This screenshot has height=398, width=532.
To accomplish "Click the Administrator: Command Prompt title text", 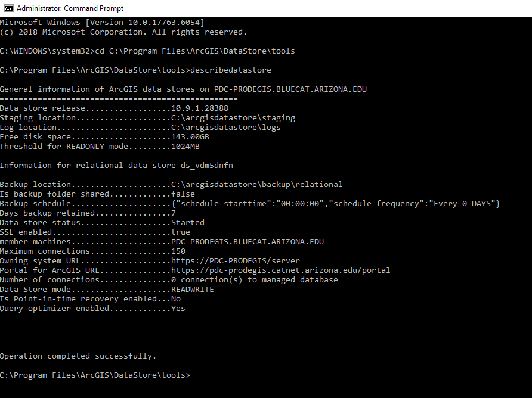I will click(x=70, y=8).
